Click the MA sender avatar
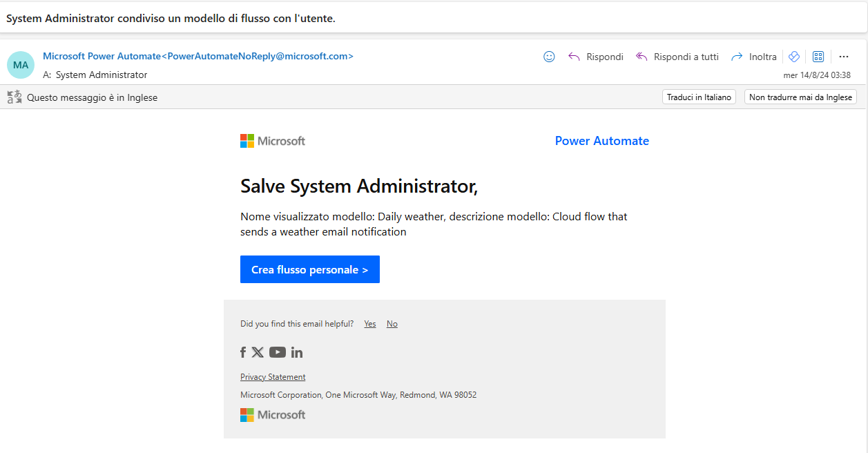This screenshot has height=453, width=868. coord(21,65)
